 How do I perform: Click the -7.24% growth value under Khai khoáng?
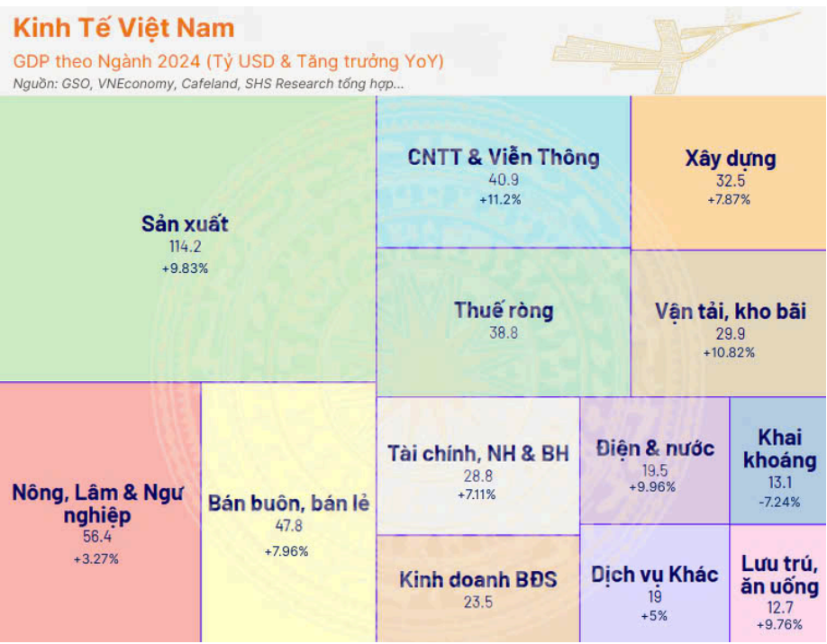pyautogui.click(x=779, y=502)
